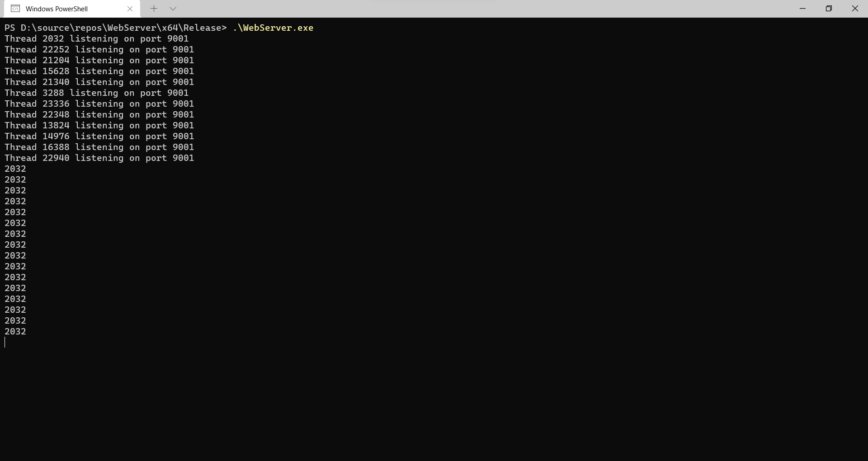Select the command text .\WebServer.exe

pos(273,28)
